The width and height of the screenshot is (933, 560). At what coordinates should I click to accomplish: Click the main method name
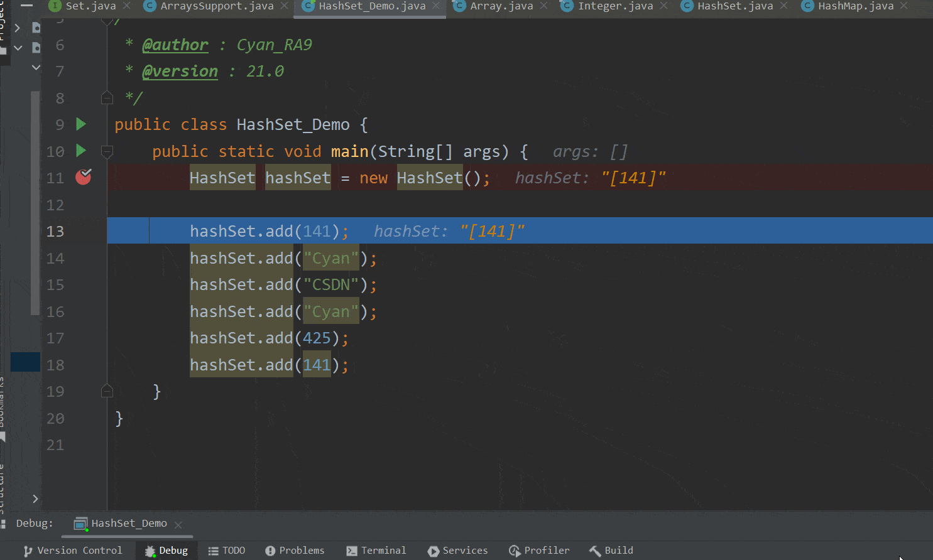point(350,151)
